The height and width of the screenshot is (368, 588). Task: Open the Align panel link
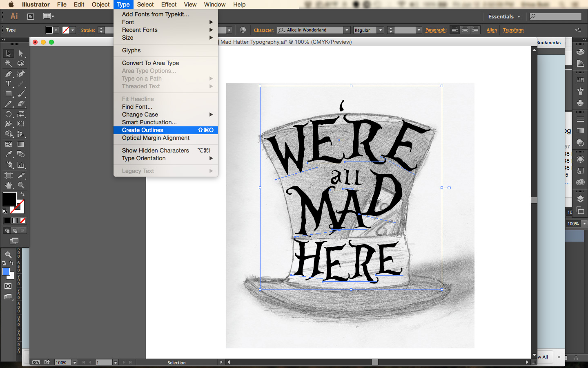click(492, 30)
